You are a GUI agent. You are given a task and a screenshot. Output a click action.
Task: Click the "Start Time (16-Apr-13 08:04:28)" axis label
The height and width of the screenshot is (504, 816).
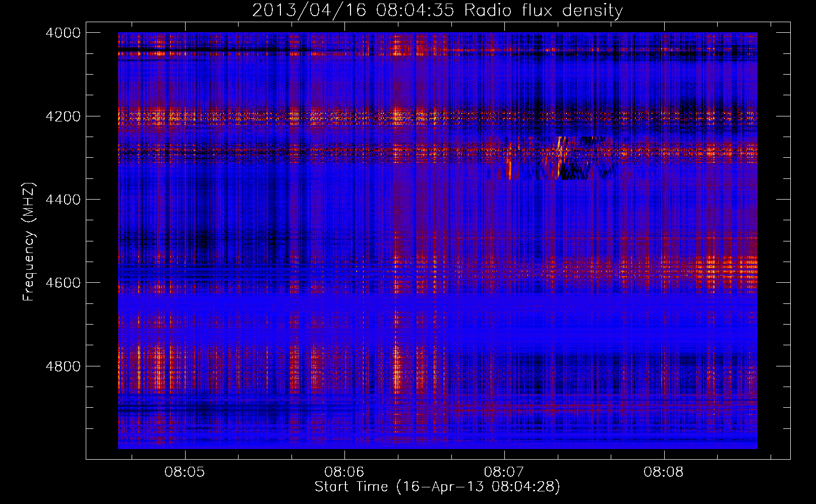tap(437, 487)
